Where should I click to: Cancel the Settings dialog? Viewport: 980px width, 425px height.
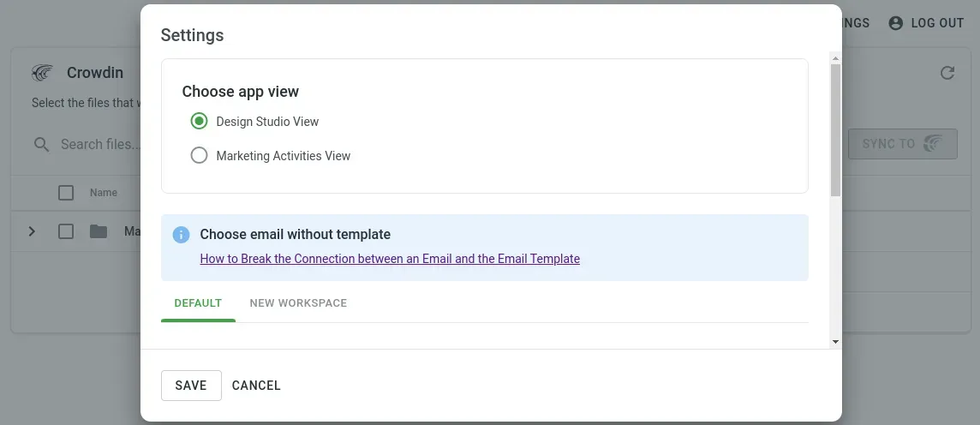coord(256,386)
